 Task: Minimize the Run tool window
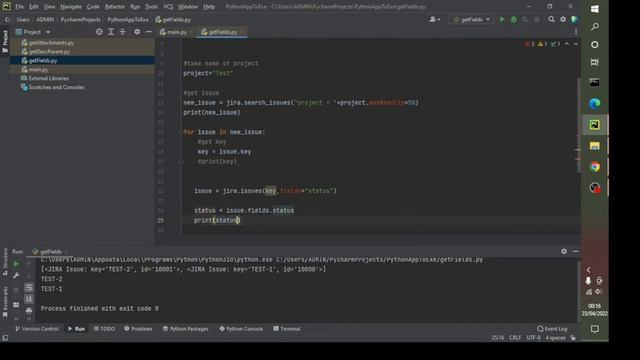[x=576, y=251]
